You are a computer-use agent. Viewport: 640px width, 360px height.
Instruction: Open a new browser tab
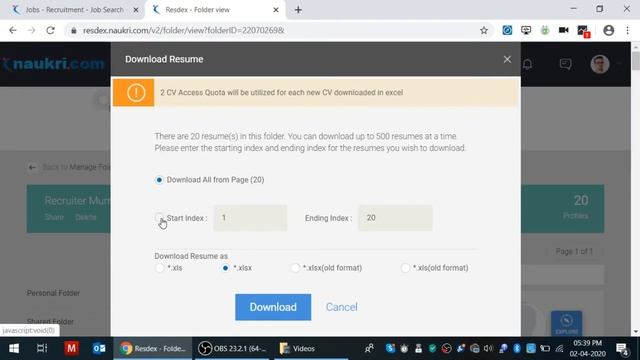tap(298, 10)
